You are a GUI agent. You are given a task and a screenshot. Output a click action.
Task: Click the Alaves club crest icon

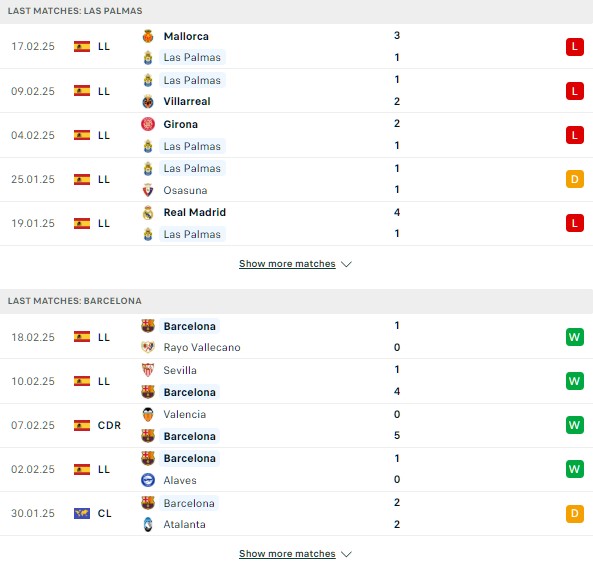tap(148, 480)
